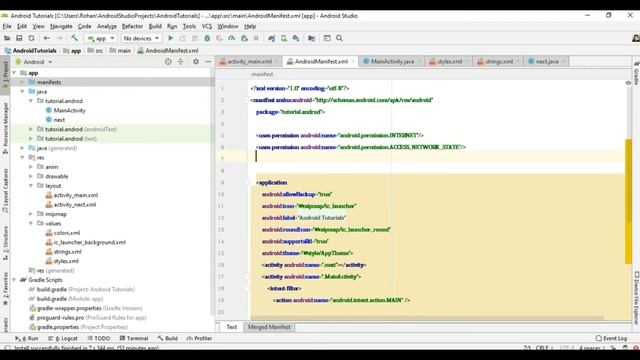Open the Profiler tool window
The image size is (640, 360).
pos(199,338)
